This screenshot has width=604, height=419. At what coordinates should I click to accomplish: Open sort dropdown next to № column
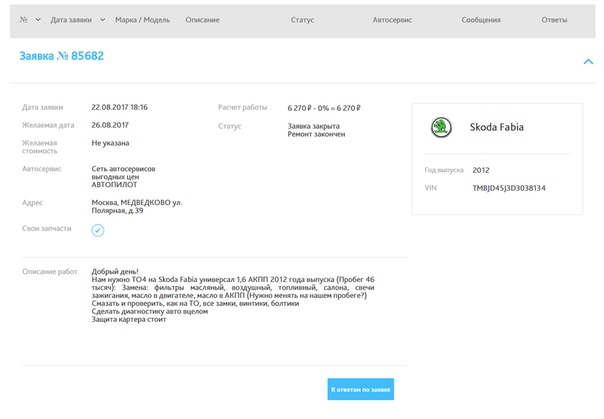click(38, 20)
